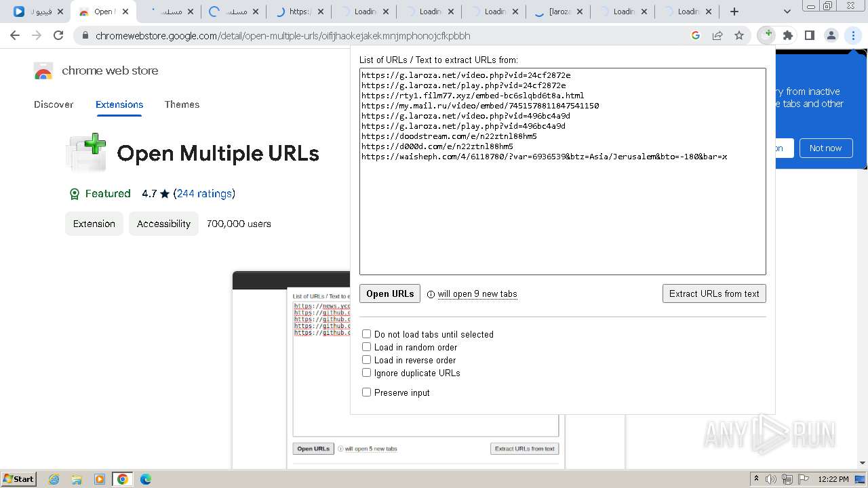The height and width of the screenshot is (488, 868).
Task: Close the first فيديو tab
Action: coord(60,12)
